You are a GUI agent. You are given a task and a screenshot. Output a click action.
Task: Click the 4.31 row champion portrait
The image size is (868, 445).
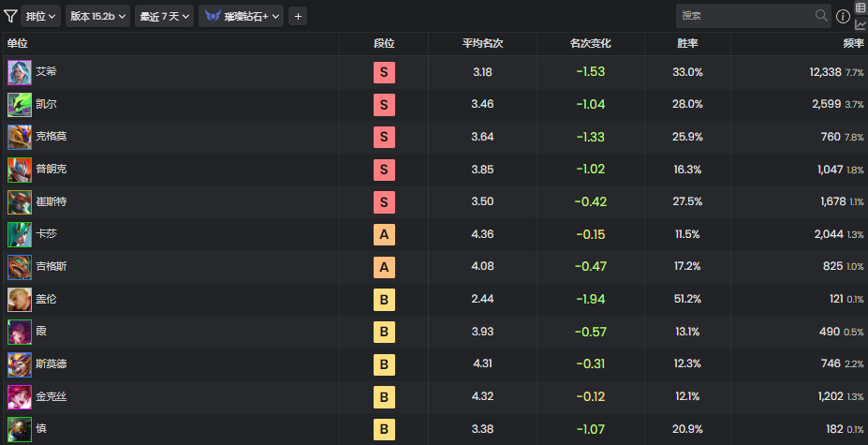click(20, 364)
